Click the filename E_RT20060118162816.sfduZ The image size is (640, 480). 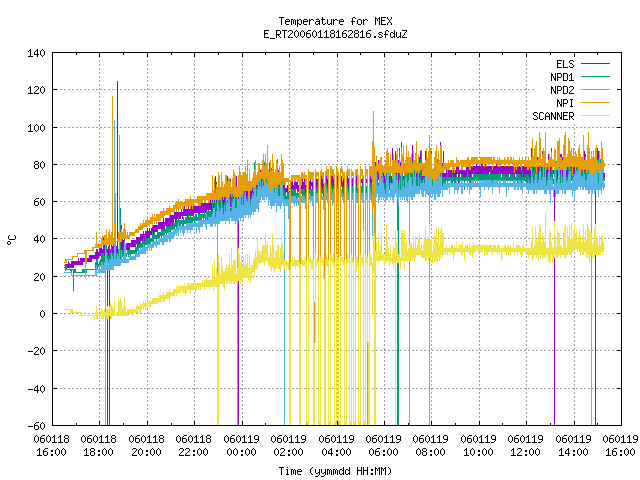(335, 34)
